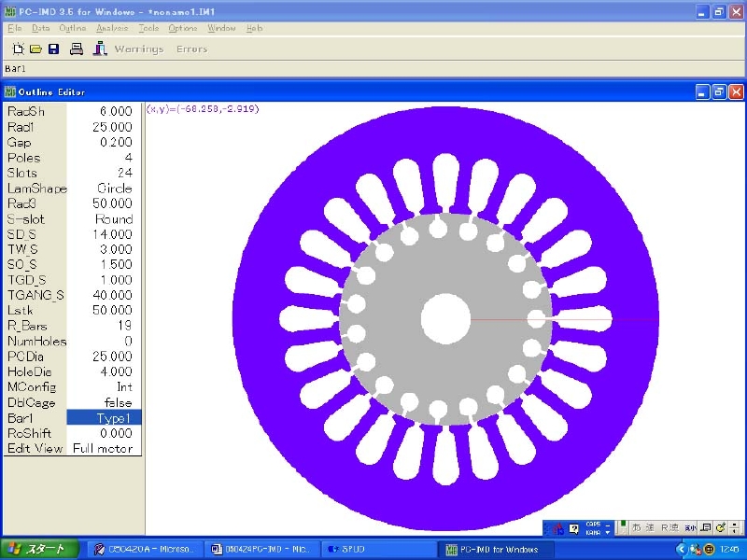Open the IME tools icon on language bar
747x560 pixels.
pos(720,527)
